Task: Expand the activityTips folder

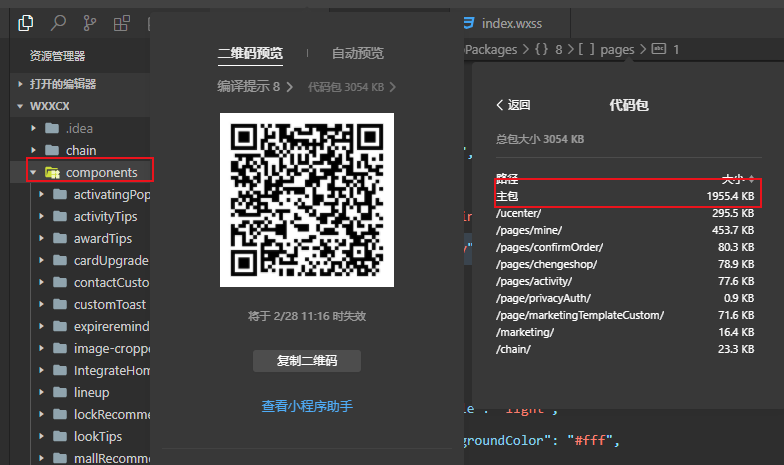Action: pyautogui.click(x=41, y=216)
